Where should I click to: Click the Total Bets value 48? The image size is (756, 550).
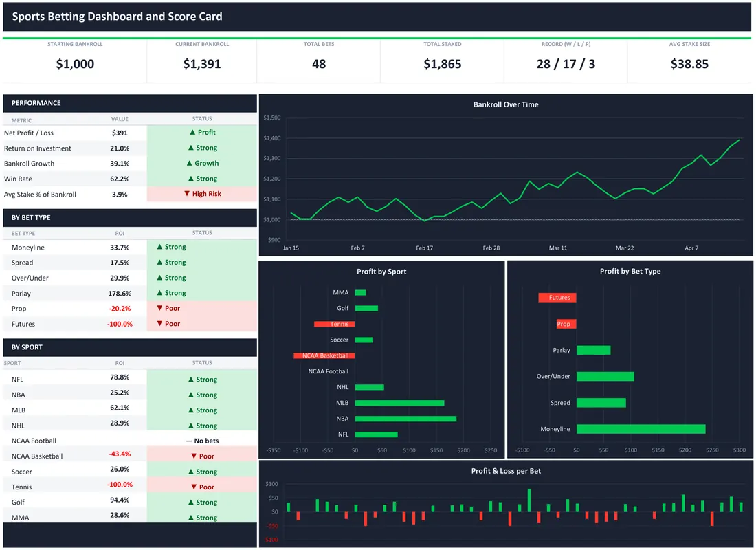point(319,64)
